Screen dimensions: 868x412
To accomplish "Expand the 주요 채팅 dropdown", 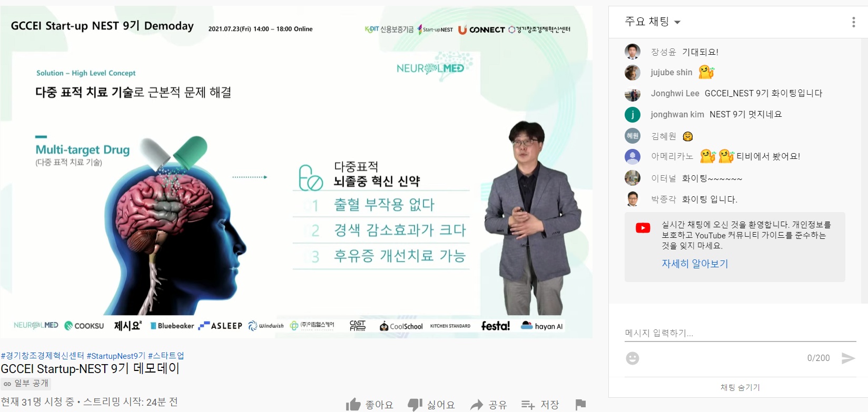I will coord(653,22).
